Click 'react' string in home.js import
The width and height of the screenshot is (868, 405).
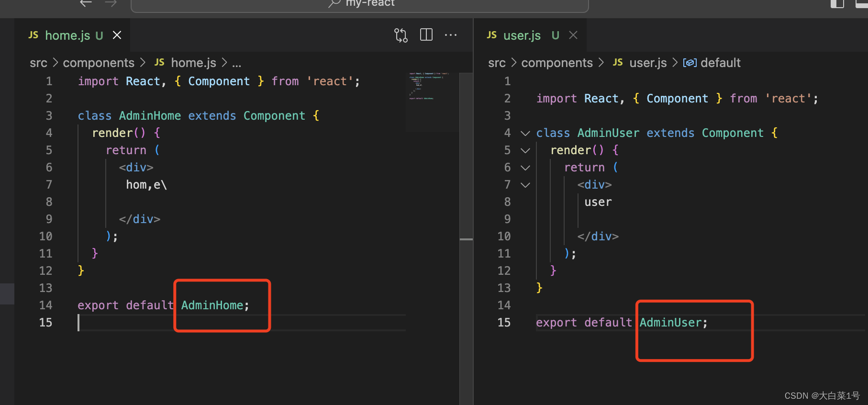click(x=330, y=81)
